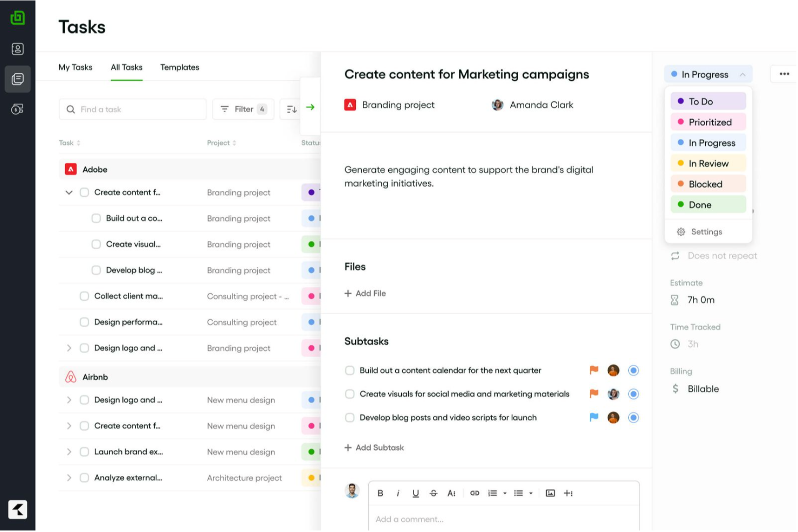Click purple status dot on Create content f... row

point(311,192)
